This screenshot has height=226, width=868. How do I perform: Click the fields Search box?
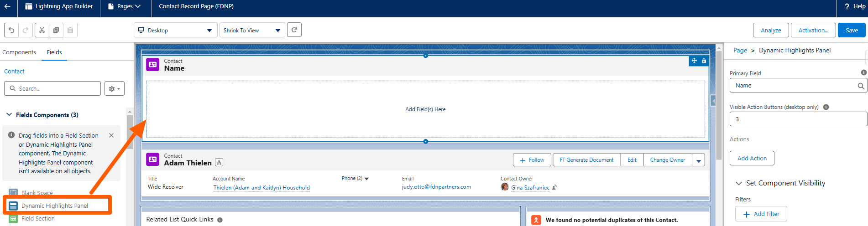[x=52, y=88]
